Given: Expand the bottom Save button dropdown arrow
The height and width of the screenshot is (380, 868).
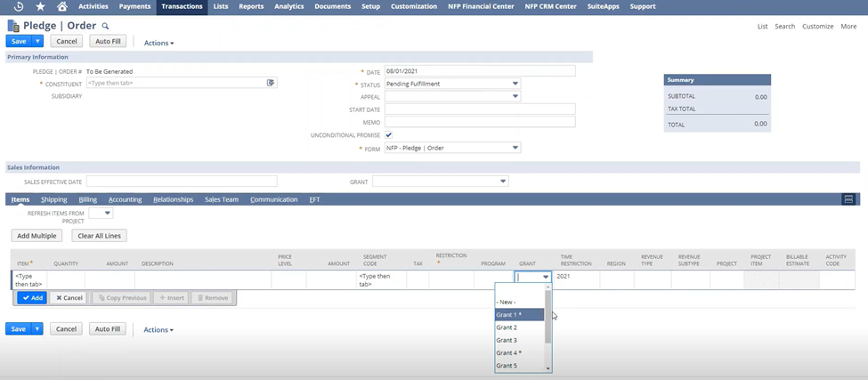Looking at the screenshot, I should 37,328.
